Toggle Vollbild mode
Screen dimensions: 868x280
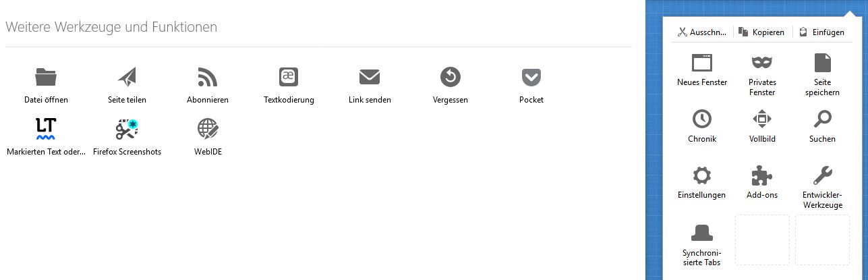(762, 119)
